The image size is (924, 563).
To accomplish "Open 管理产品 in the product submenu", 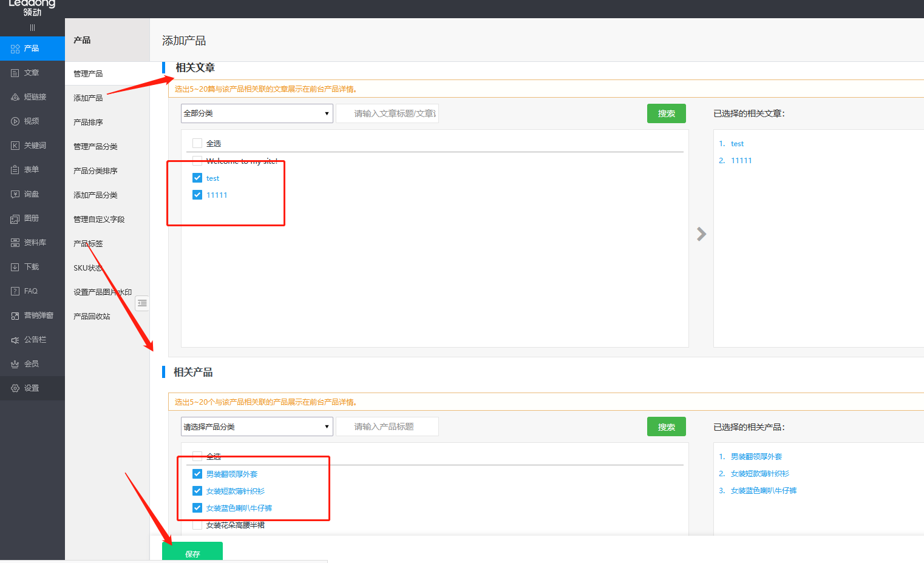I will (88, 73).
